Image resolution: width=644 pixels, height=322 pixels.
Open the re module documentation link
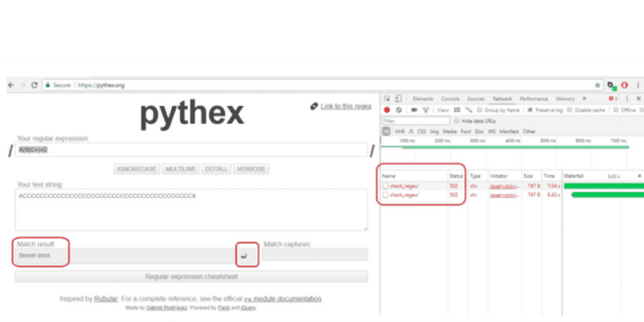coord(283,299)
